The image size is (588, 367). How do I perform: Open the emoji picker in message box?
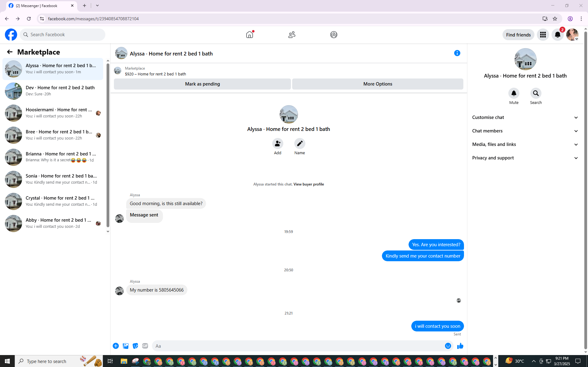coord(448,346)
